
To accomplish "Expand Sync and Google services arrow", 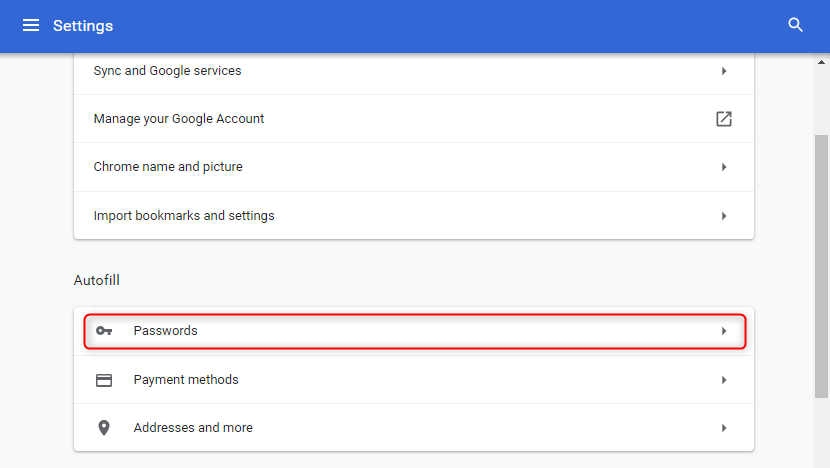I will click(x=724, y=71).
